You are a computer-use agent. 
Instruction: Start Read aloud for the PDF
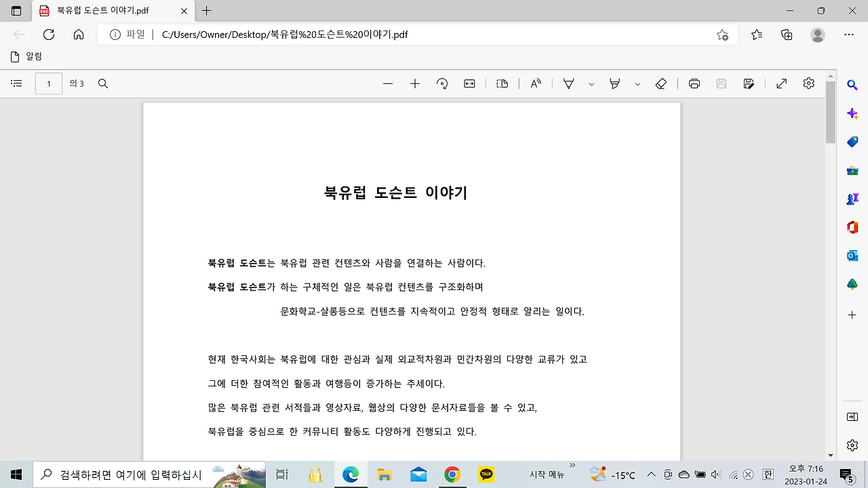(535, 83)
